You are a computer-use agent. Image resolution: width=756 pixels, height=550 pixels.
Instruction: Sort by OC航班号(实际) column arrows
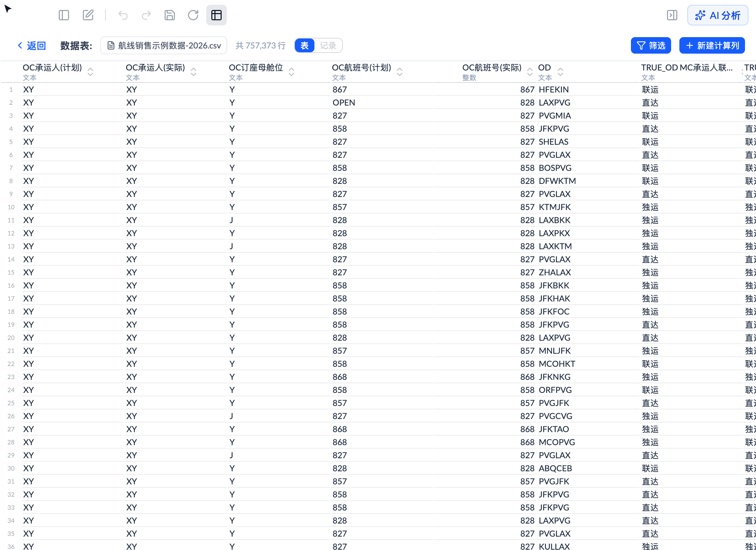coord(530,71)
